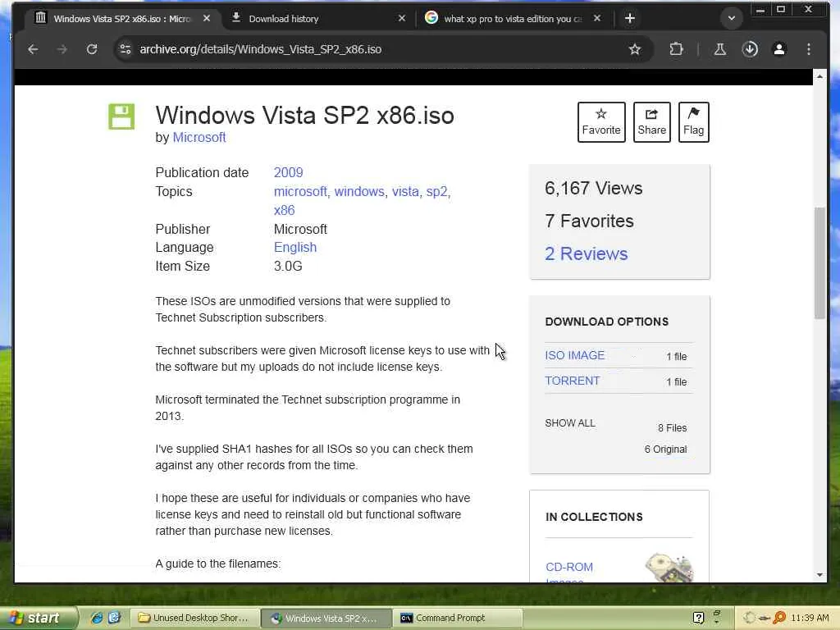Open the windows topic link
The image size is (840, 630).
click(359, 191)
